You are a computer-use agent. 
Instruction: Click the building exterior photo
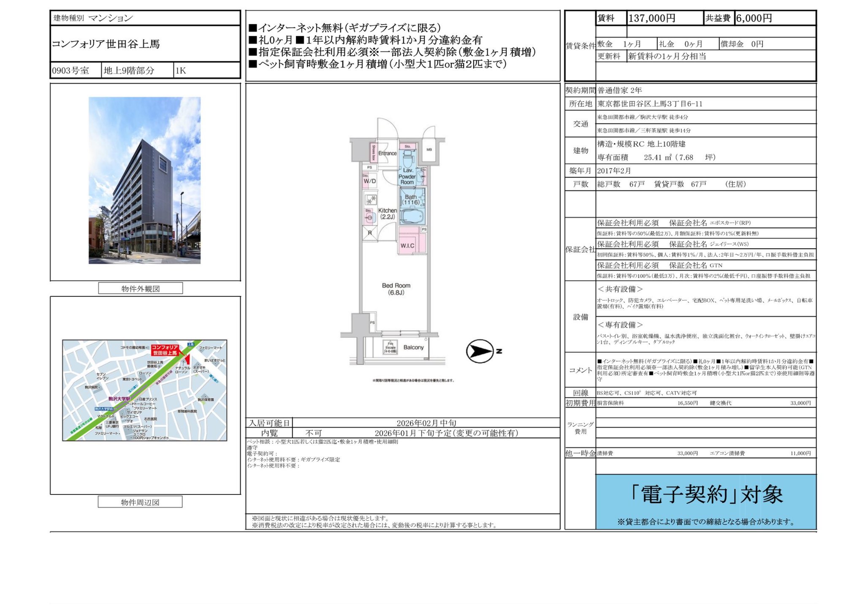[144, 180]
